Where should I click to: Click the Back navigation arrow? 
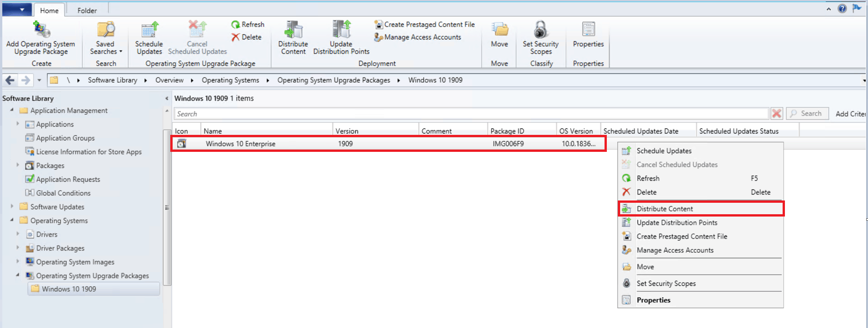point(10,80)
